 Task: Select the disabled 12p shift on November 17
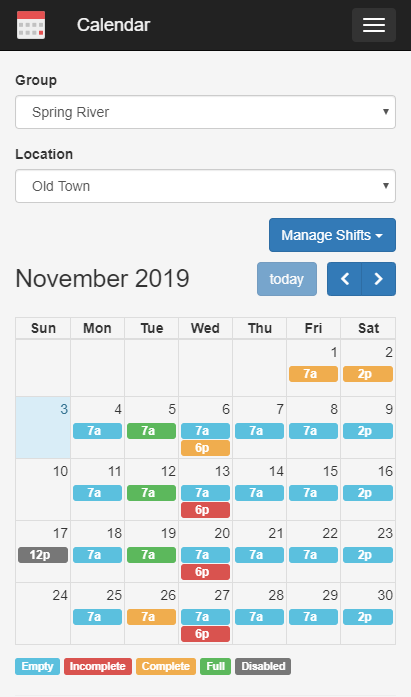43,555
